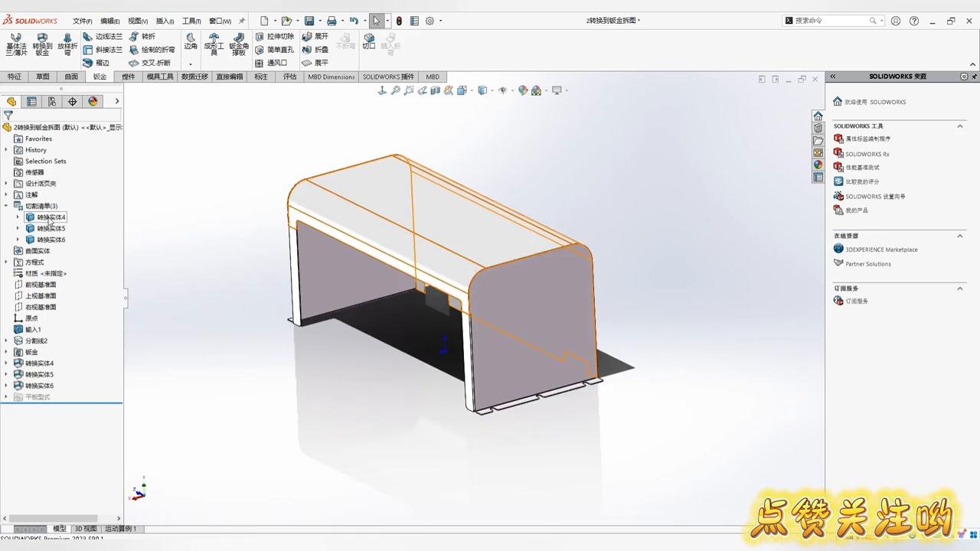Open the 边角 corners dropdown arrow

[191, 64]
